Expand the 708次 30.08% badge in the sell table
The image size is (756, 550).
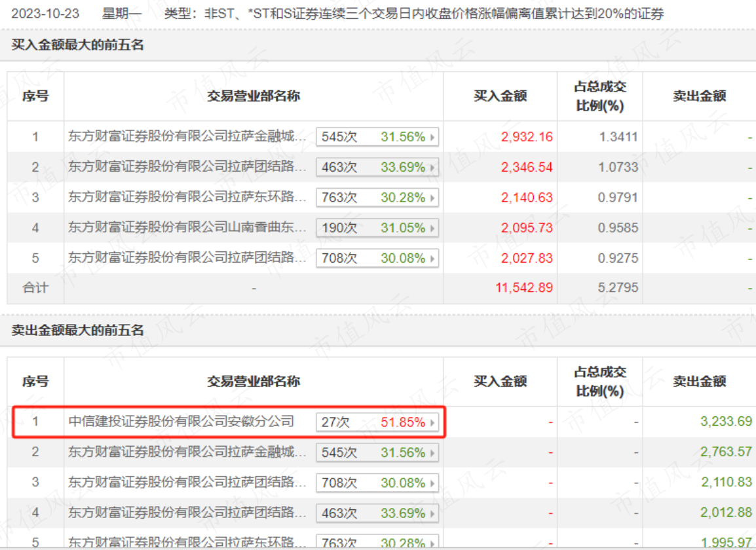377,483
